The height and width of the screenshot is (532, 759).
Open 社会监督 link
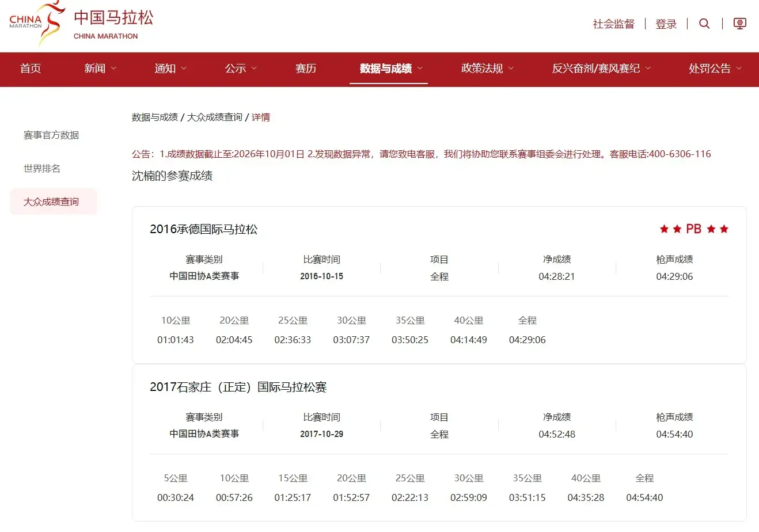point(614,24)
